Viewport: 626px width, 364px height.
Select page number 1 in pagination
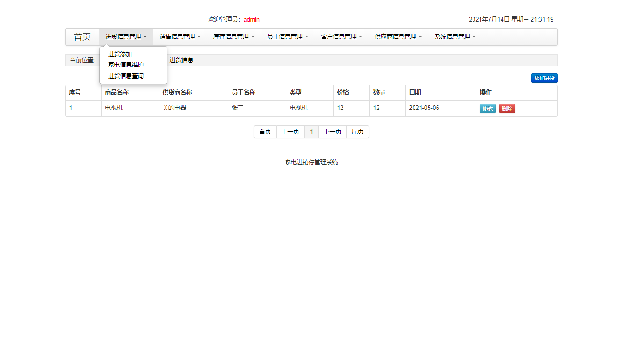[x=311, y=131]
